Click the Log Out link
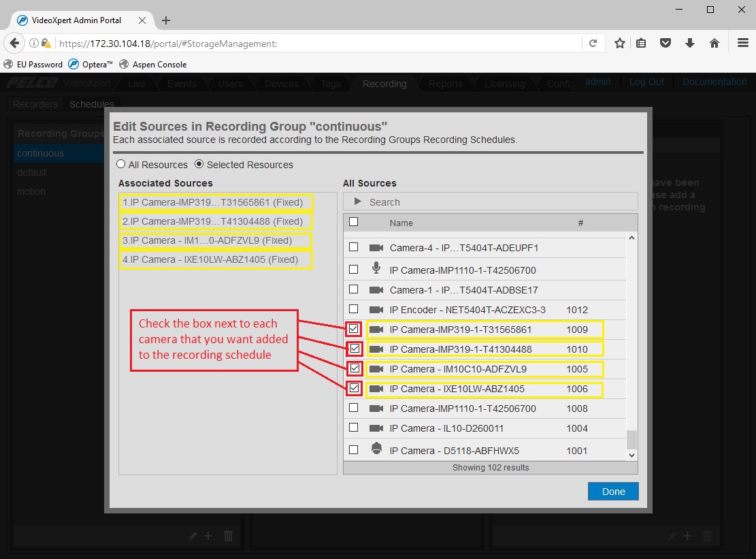This screenshot has height=559, width=756. (646, 81)
